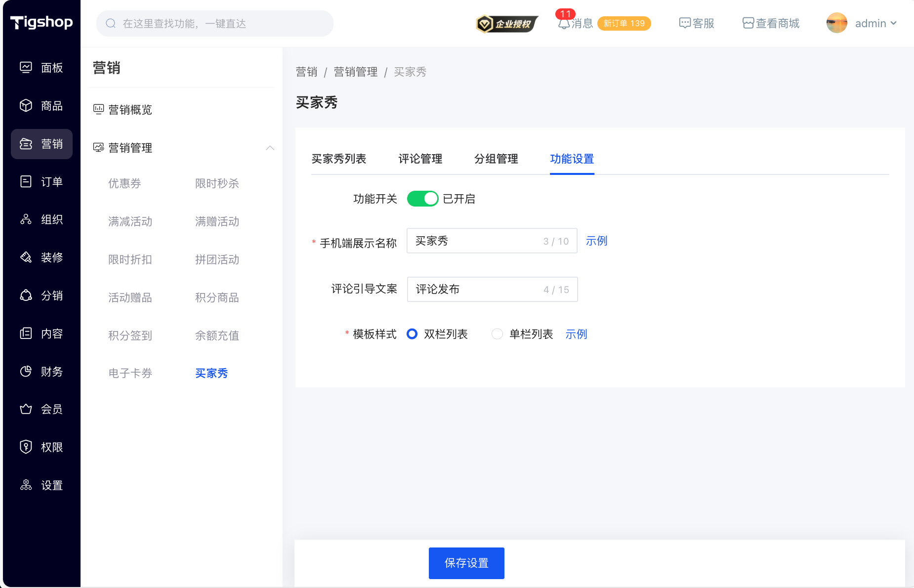This screenshot has width=914, height=588.
Task: Collapse the marketing management submenu
Action: pos(270,148)
